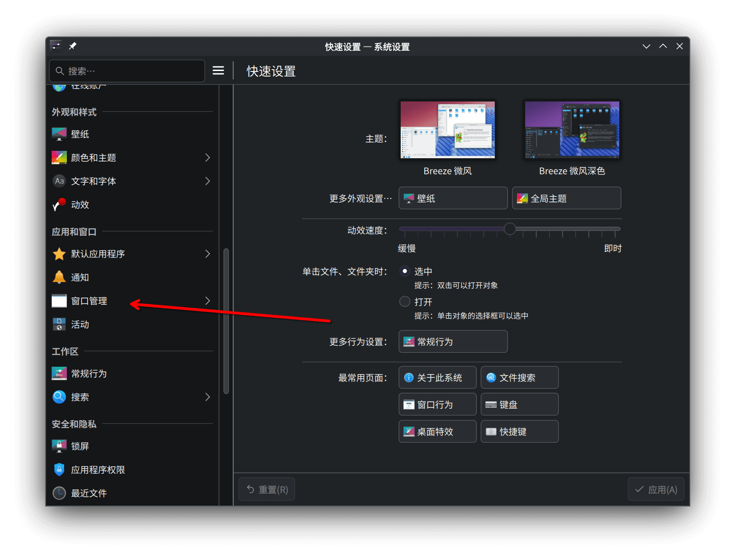Expand the 文字和字体 chevron
Screen dimensions: 735x560
point(207,181)
